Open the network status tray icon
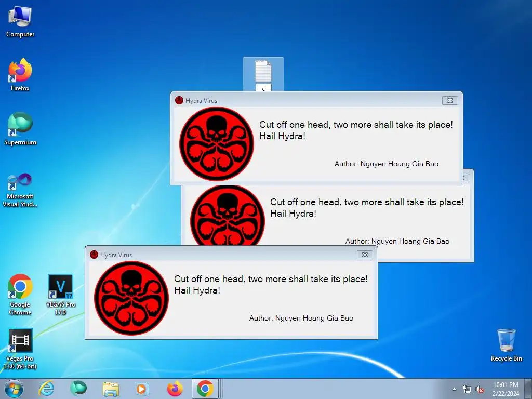The width and height of the screenshot is (532, 399). 467,389
